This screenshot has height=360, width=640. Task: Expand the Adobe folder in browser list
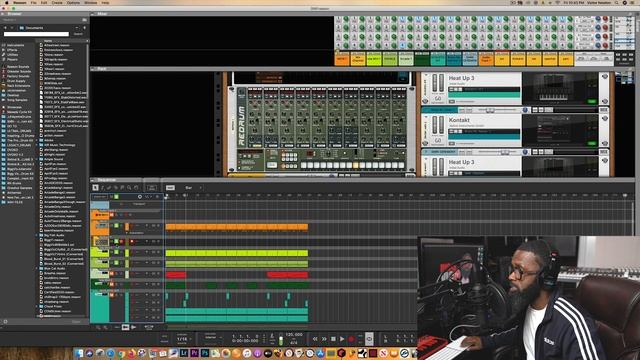[37, 140]
